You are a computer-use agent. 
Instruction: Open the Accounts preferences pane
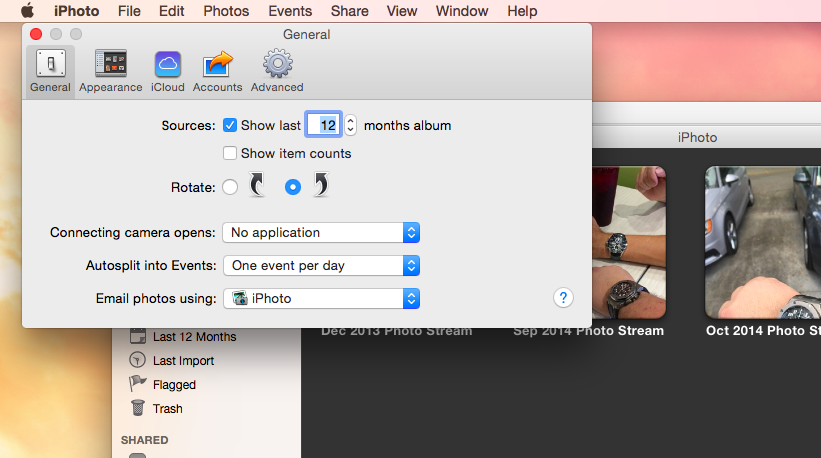217,71
